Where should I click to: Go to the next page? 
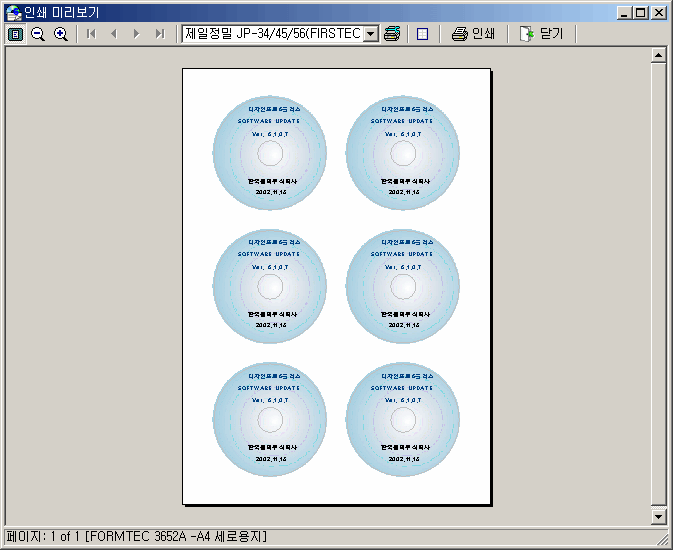coord(136,34)
